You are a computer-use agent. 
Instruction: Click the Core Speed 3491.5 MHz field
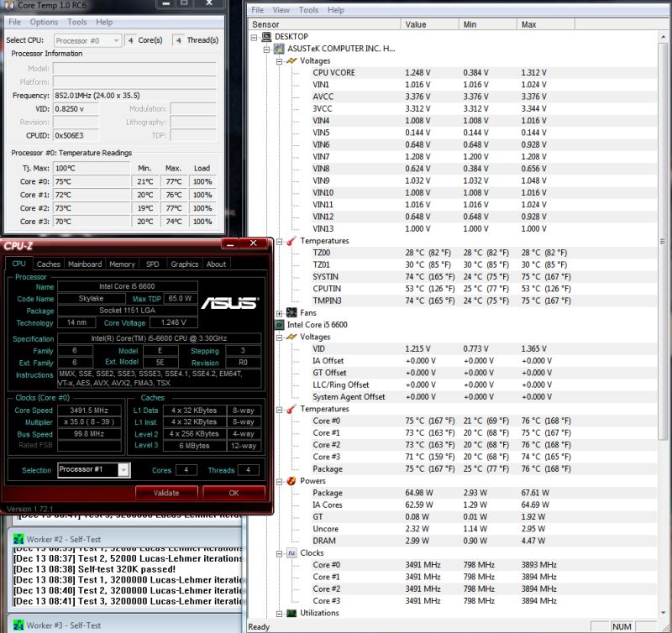tap(89, 411)
